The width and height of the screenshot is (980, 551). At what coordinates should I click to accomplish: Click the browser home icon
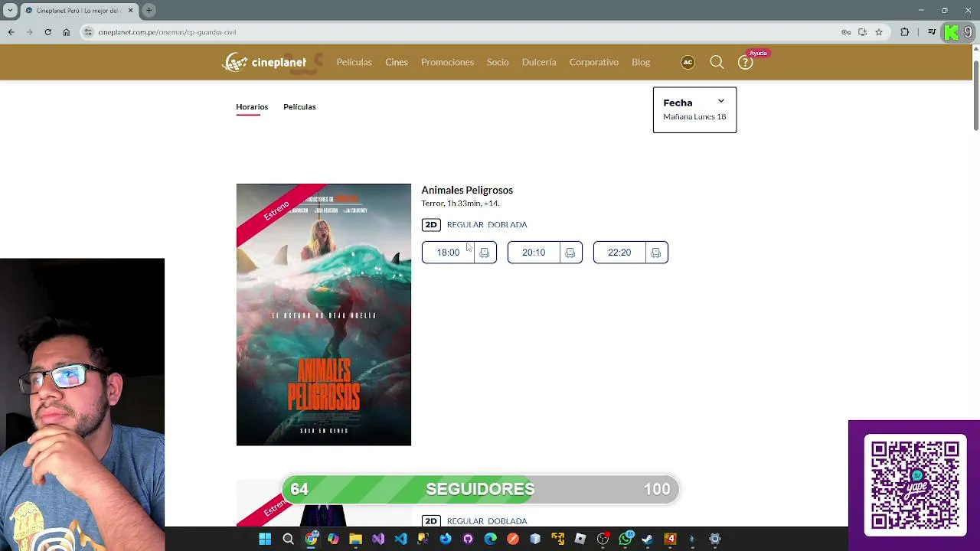[67, 32]
